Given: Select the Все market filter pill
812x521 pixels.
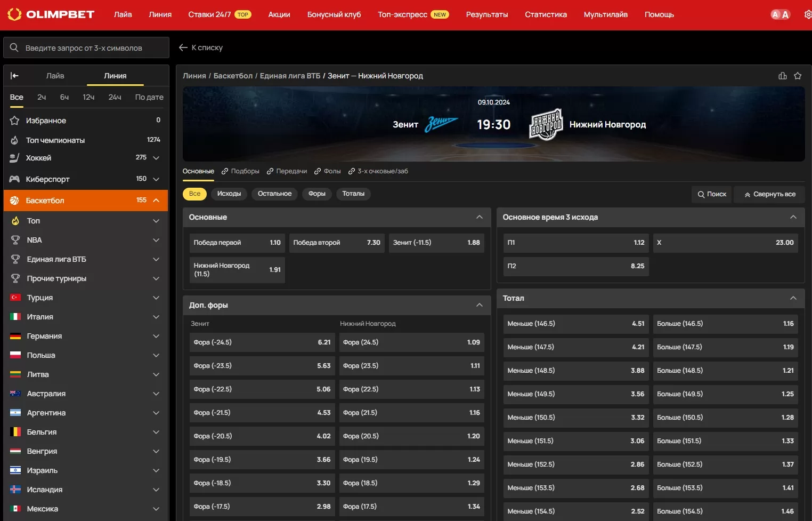Looking at the screenshot, I should [x=194, y=194].
